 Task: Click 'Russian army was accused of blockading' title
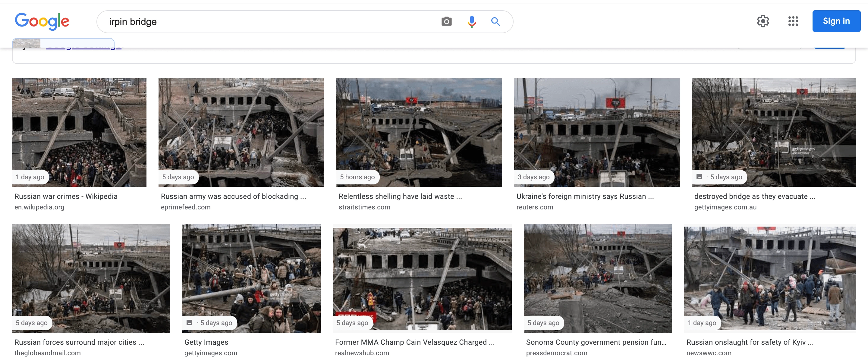point(234,196)
